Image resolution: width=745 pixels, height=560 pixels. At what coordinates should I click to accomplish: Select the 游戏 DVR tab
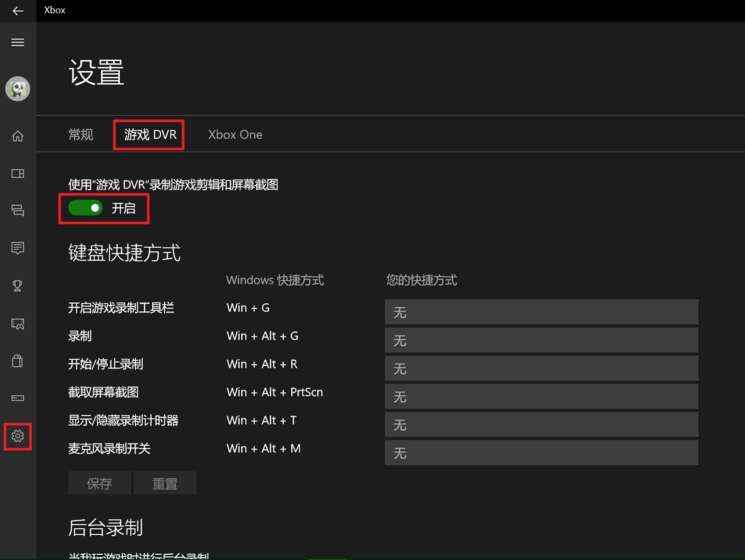(x=149, y=134)
